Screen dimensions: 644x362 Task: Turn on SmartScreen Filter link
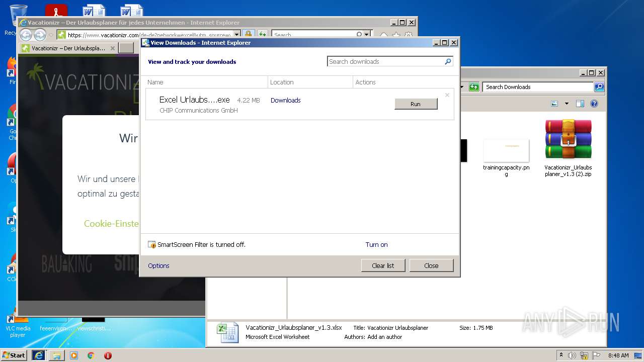point(376,245)
